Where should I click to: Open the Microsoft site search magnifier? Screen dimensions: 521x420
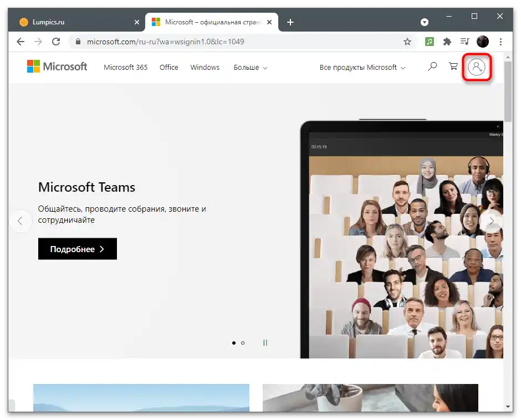click(432, 66)
